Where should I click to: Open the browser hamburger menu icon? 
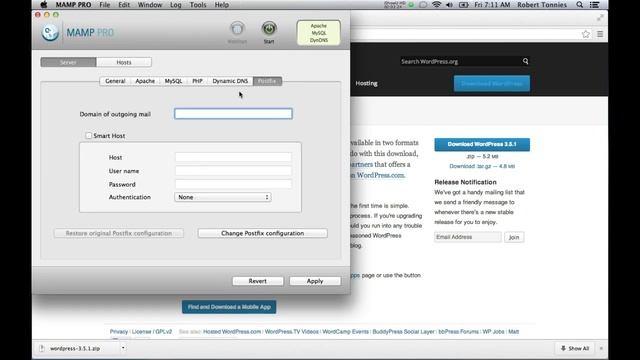tap(600, 34)
